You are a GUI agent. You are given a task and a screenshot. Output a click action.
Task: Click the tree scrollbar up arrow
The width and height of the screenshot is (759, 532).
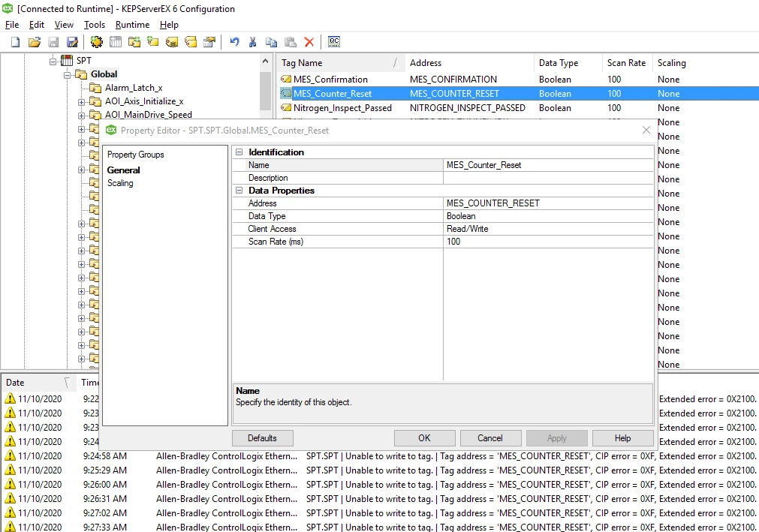click(x=265, y=61)
